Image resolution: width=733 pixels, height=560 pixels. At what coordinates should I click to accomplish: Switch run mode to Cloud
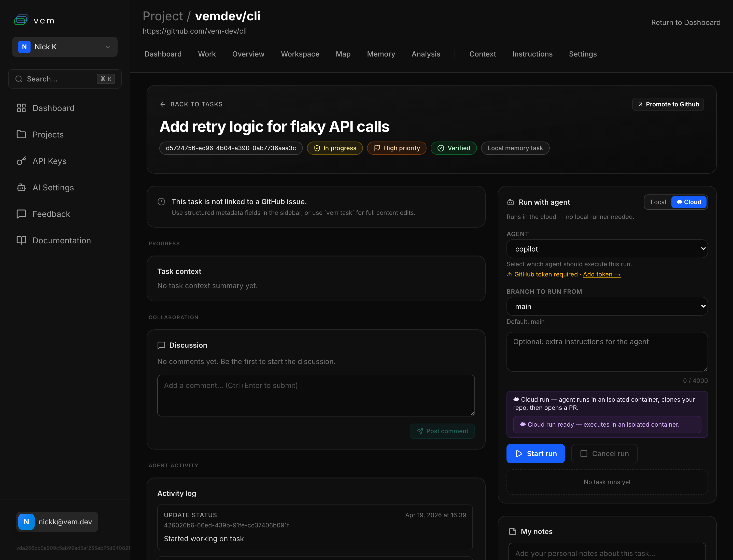(x=689, y=202)
